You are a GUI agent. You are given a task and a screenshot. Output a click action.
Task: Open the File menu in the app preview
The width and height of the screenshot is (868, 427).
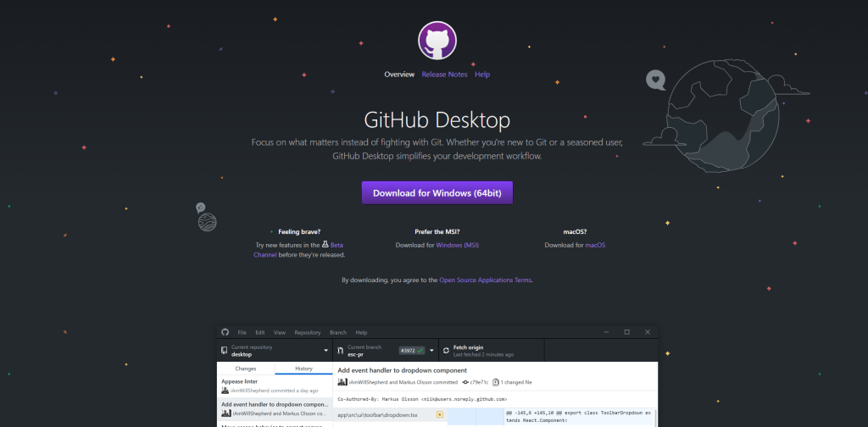(242, 332)
